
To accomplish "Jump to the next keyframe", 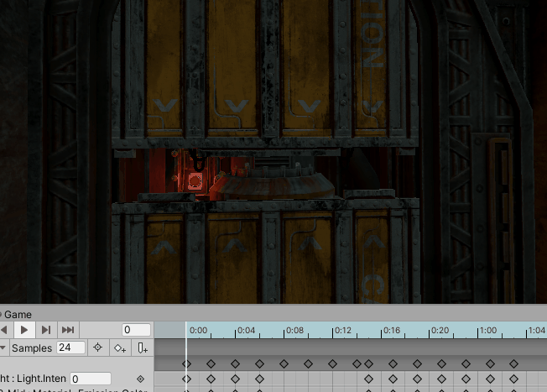I will tap(46, 330).
